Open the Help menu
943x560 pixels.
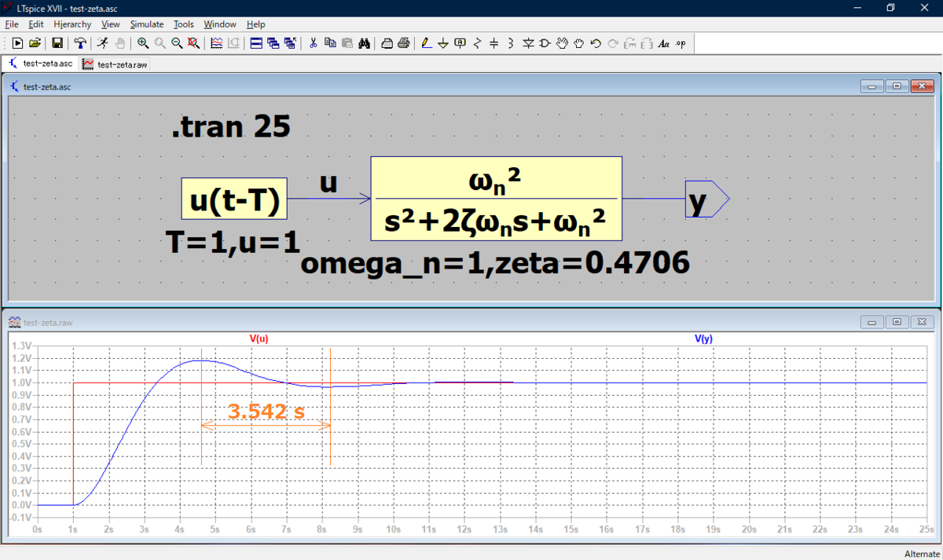[256, 24]
